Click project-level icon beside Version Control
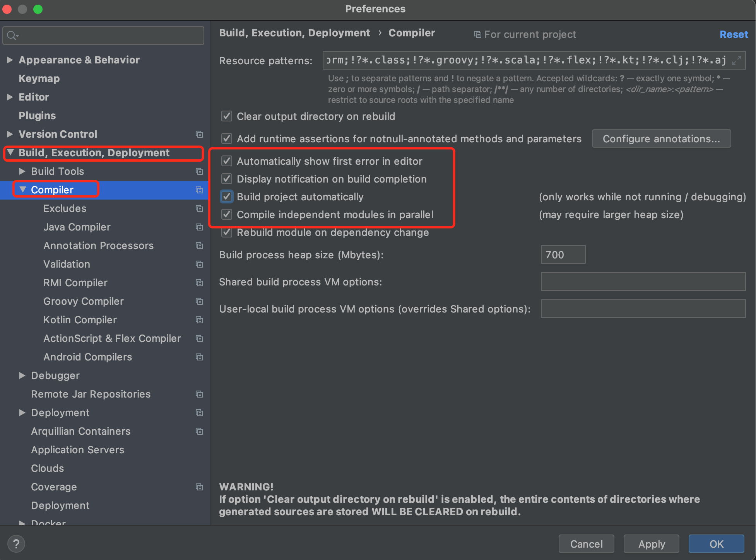The image size is (756, 560). (x=199, y=134)
